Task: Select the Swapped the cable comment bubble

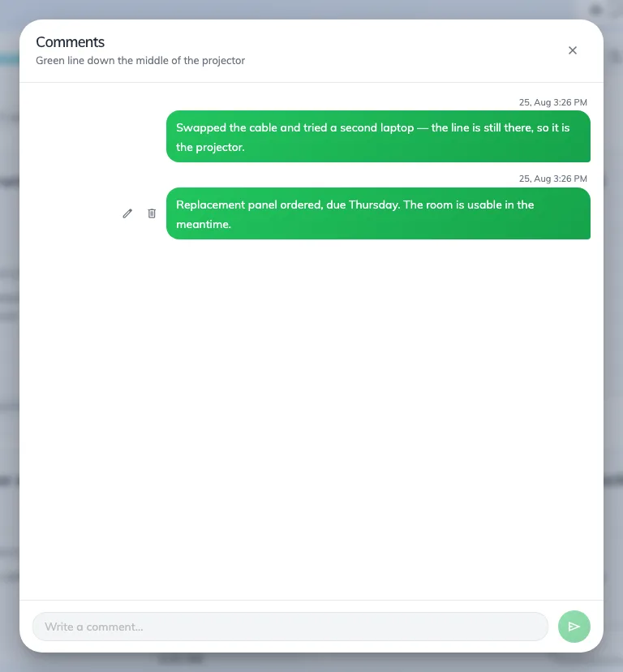Action: click(378, 136)
